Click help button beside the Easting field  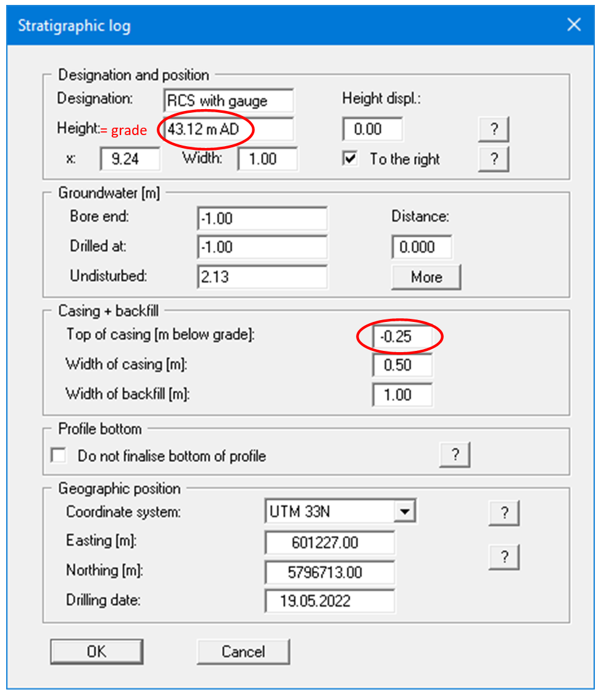tap(504, 558)
